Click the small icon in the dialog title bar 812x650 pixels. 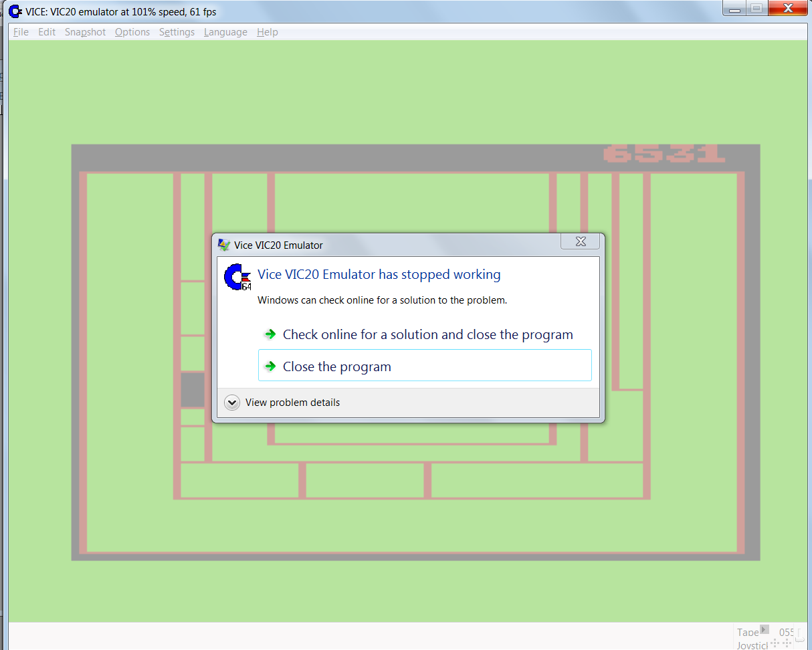224,245
